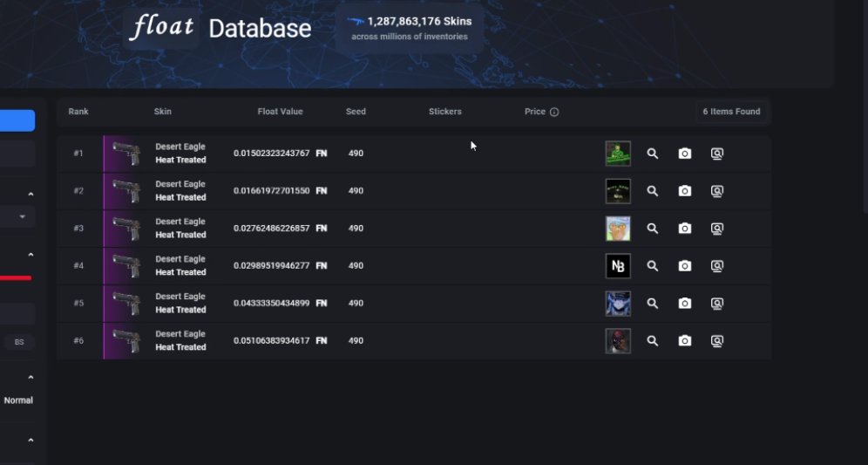Click the Skin column header
The image size is (868, 465).
click(x=162, y=112)
